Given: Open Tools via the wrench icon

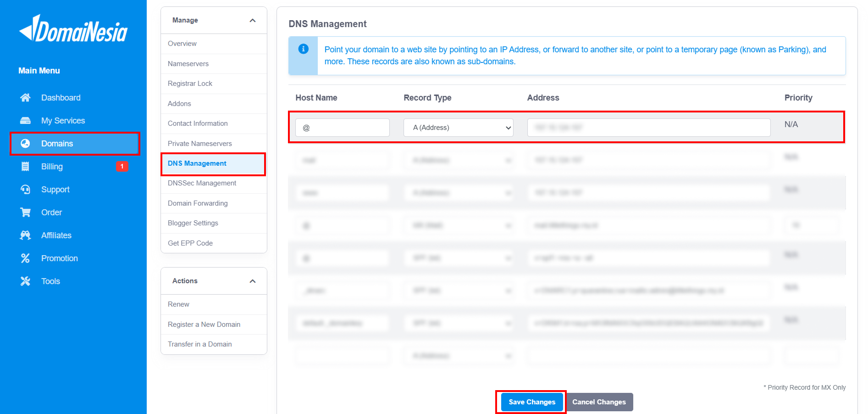Looking at the screenshot, I should coord(26,281).
